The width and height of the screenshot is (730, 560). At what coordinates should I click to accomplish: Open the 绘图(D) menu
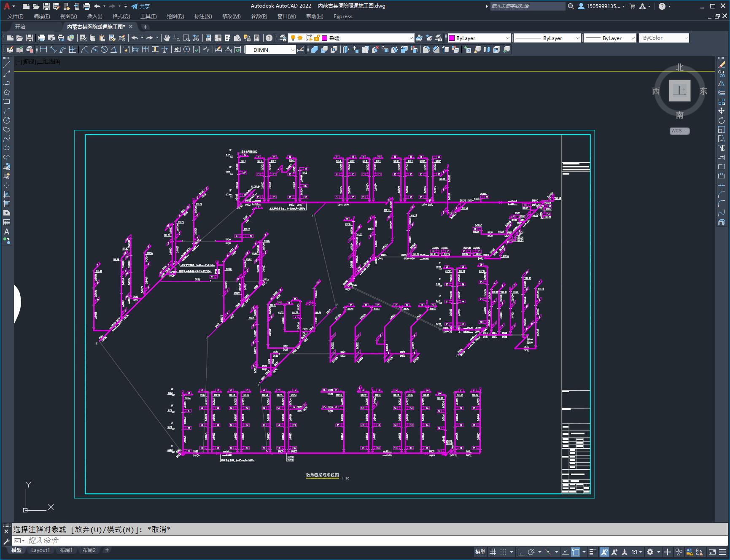[175, 16]
